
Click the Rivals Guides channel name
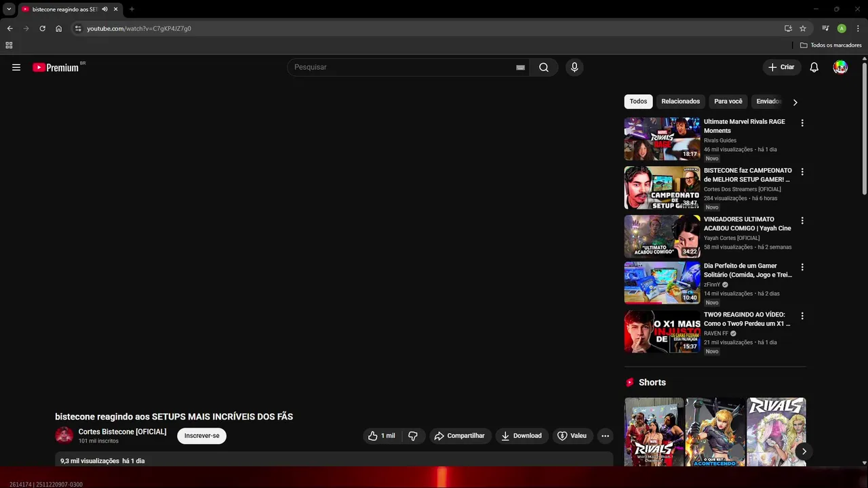720,140
